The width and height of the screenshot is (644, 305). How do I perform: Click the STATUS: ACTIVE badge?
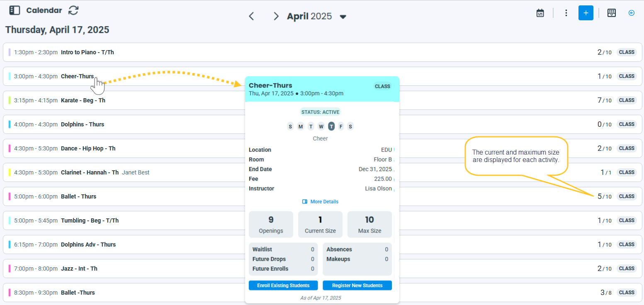tap(320, 112)
